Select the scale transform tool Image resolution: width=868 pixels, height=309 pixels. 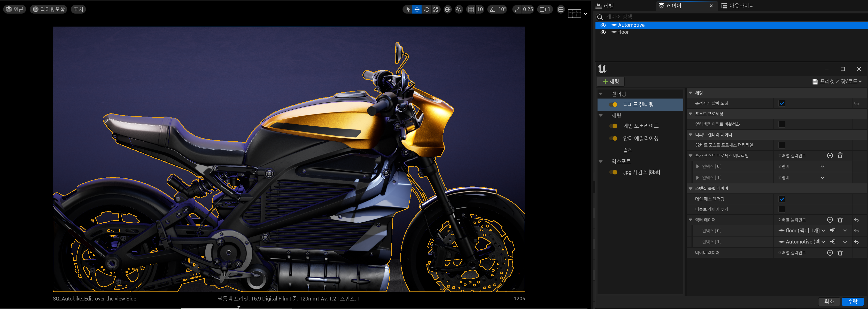pyautogui.click(x=436, y=10)
